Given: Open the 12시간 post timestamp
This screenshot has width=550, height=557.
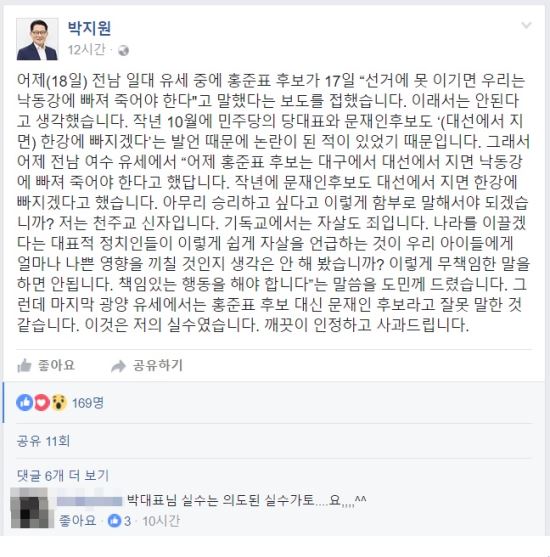Looking at the screenshot, I should click(86, 50).
